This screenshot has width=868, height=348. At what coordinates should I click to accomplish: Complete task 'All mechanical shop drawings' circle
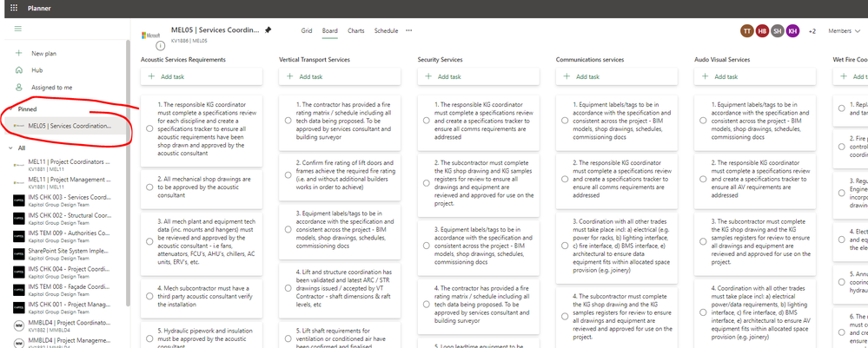[x=149, y=187]
